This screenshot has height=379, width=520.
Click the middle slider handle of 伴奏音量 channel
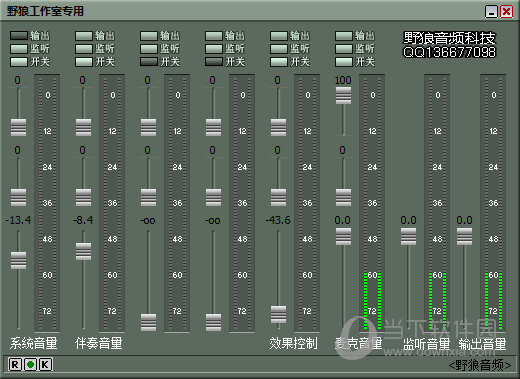coord(83,197)
